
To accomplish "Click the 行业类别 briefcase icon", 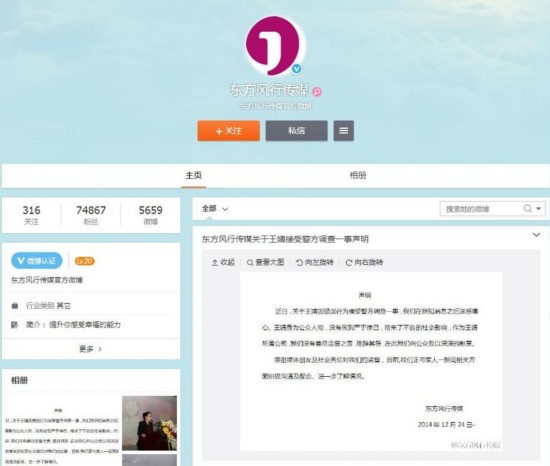I will pyautogui.click(x=15, y=306).
